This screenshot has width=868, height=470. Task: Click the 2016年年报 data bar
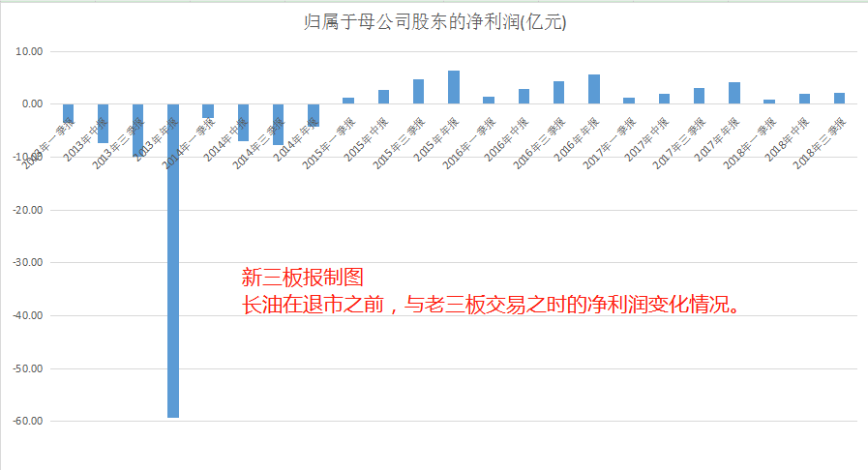(593, 89)
